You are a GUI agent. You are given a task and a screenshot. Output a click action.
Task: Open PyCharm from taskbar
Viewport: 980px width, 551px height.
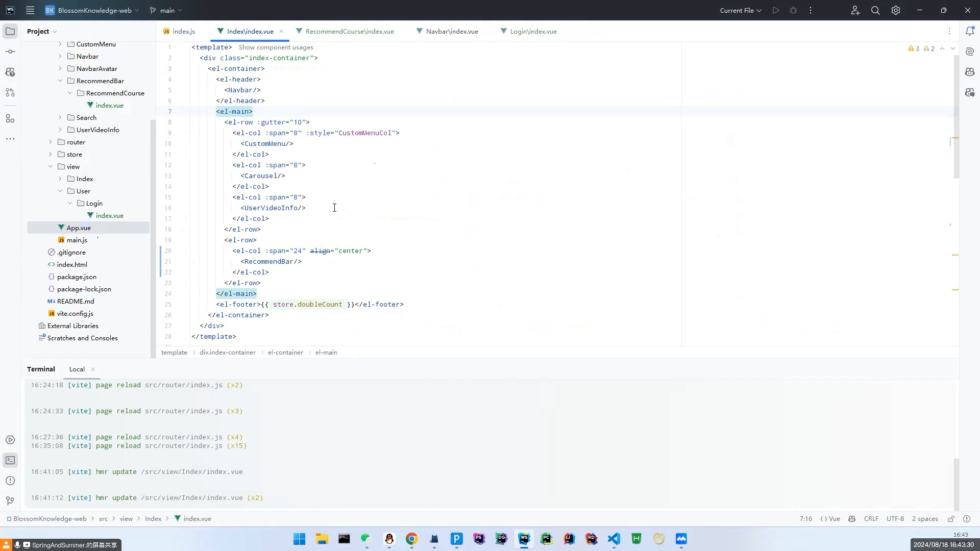(547, 539)
